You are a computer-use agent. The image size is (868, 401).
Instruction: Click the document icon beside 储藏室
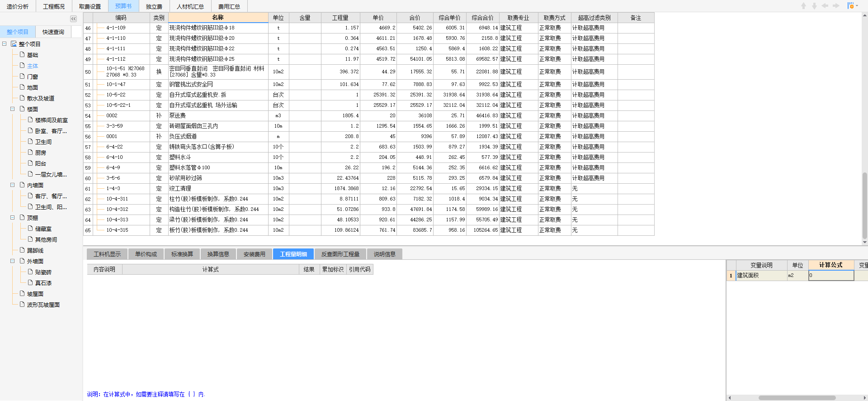pyautogui.click(x=30, y=229)
